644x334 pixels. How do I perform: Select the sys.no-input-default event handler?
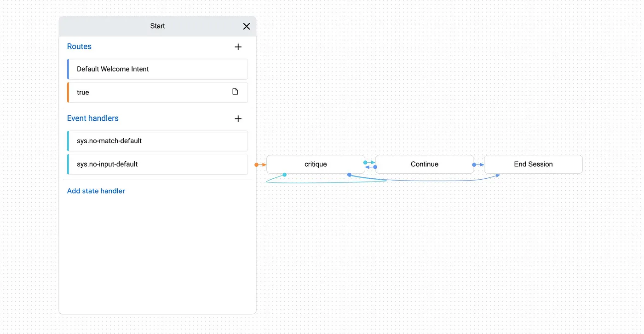pos(157,164)
